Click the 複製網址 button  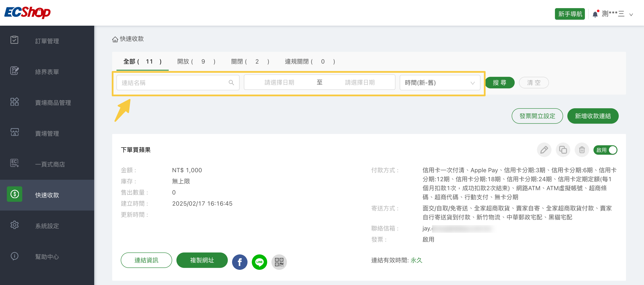(x=202, y=260)
